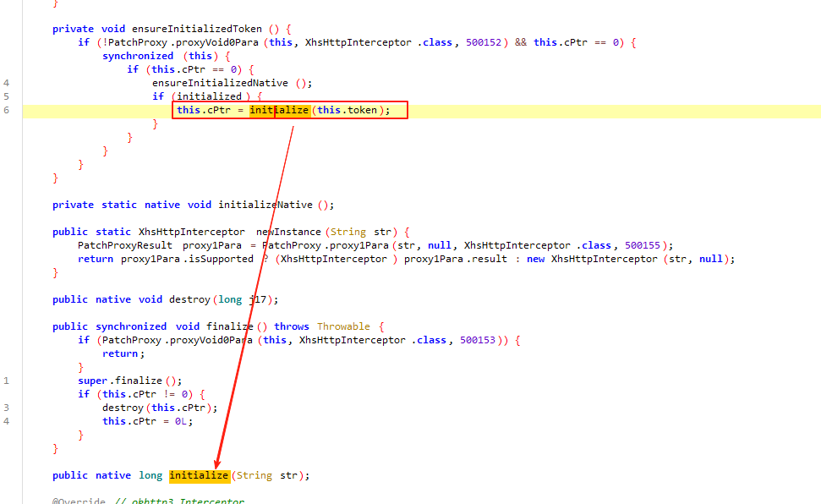Screen dimensions: 821x504
Task: Select the number 500155 in the code
Action: coord(643,245)
